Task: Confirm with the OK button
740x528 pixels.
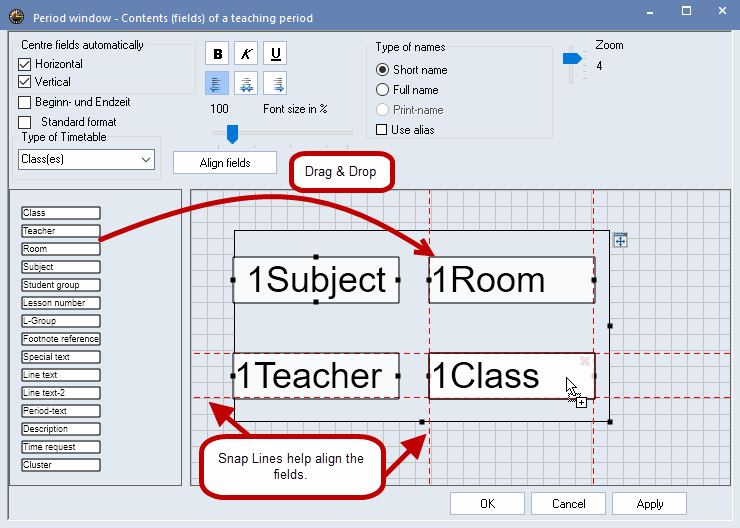Action: point(487,504)
